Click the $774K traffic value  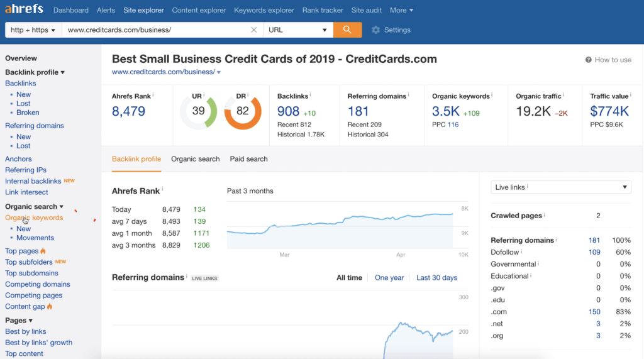(x=609, y=111)
